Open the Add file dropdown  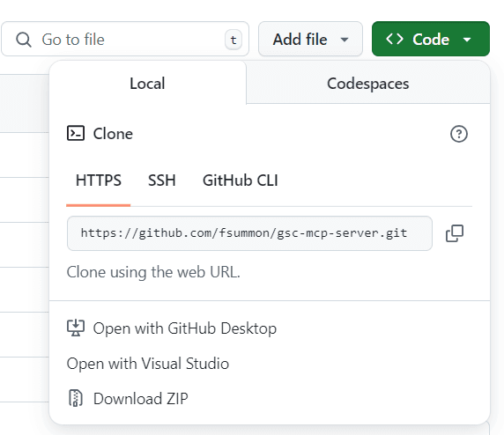tap(310, 39)
